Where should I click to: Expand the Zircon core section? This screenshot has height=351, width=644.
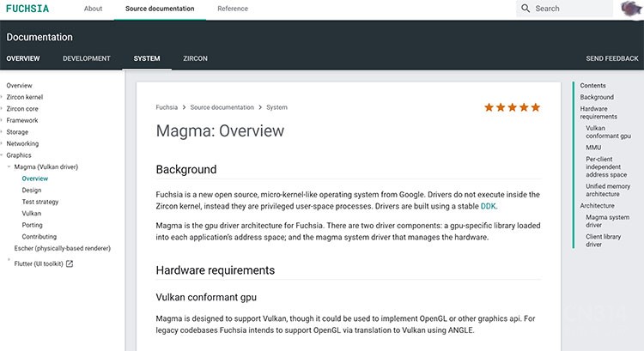[2, 109]
